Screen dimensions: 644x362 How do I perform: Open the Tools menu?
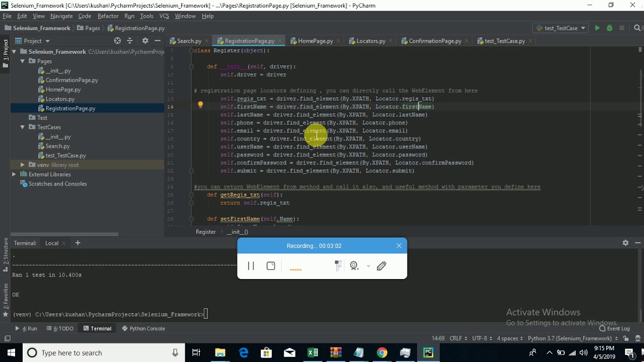click(146, 16)
